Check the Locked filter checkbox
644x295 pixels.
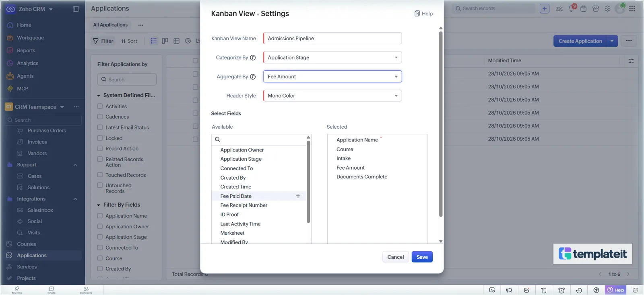(100, 138)
